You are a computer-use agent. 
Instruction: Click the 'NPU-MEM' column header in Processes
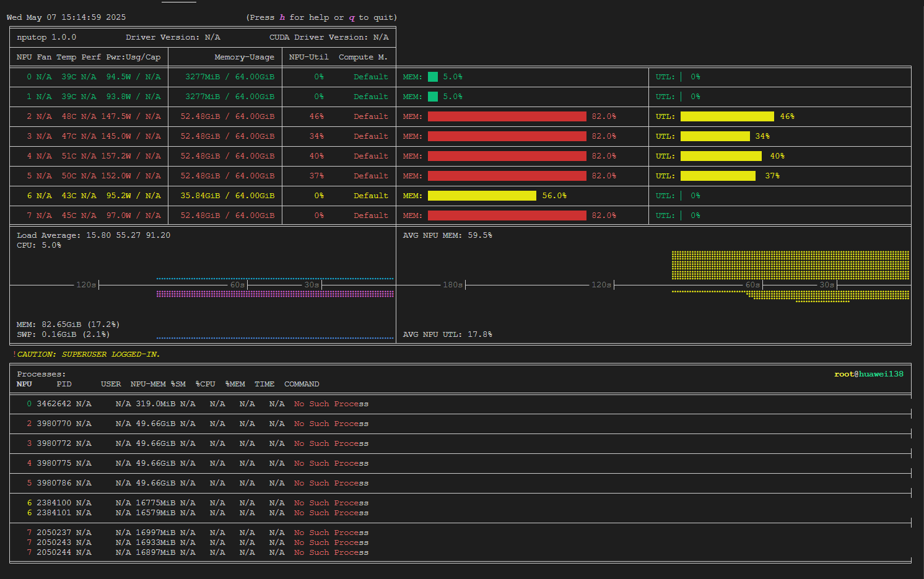point(148,384)
